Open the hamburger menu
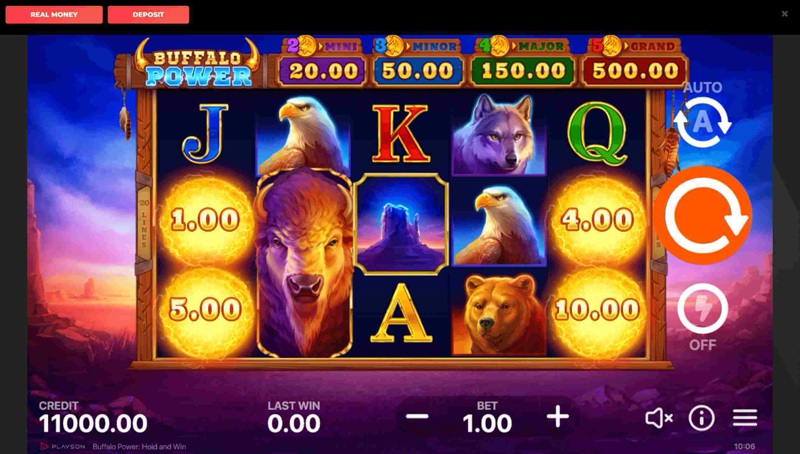800x454 pixels. point(745,418)
